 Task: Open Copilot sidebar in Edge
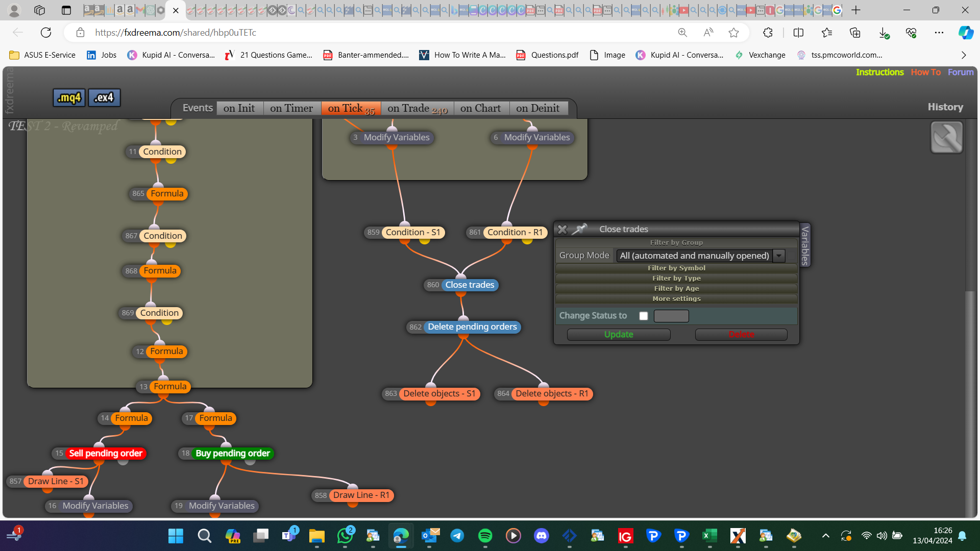click(x=966, y=33)
